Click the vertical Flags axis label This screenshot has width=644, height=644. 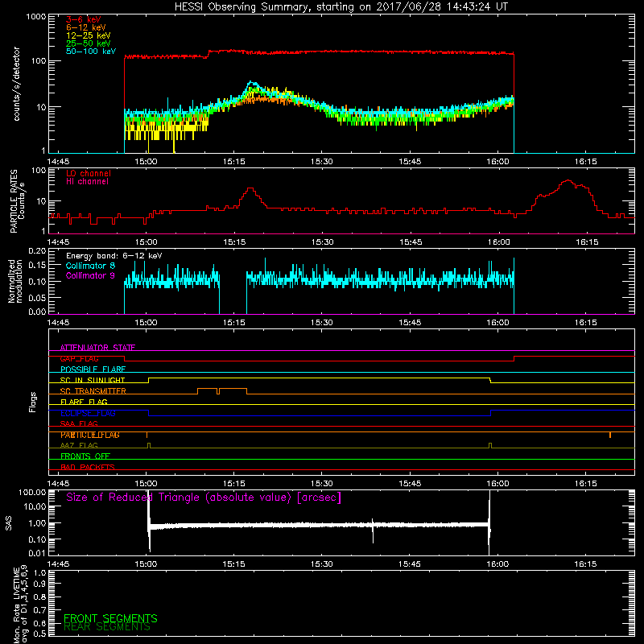click(33, 402)
